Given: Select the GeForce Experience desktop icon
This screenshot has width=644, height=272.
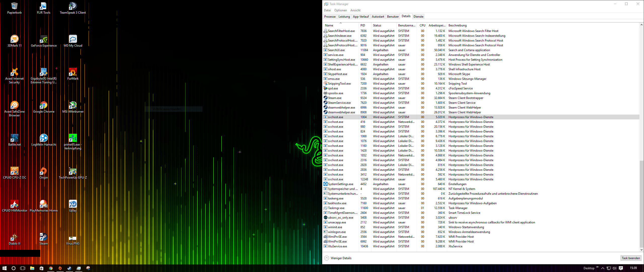Looking at the screenshot, I should tap(44, 41).
